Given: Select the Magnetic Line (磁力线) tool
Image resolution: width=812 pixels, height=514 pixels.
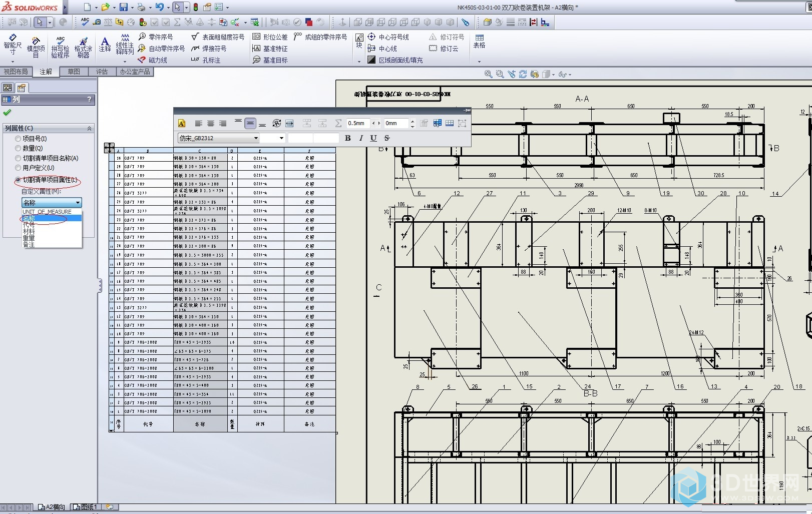Looking at the screenshot, I should click(153, 60).
